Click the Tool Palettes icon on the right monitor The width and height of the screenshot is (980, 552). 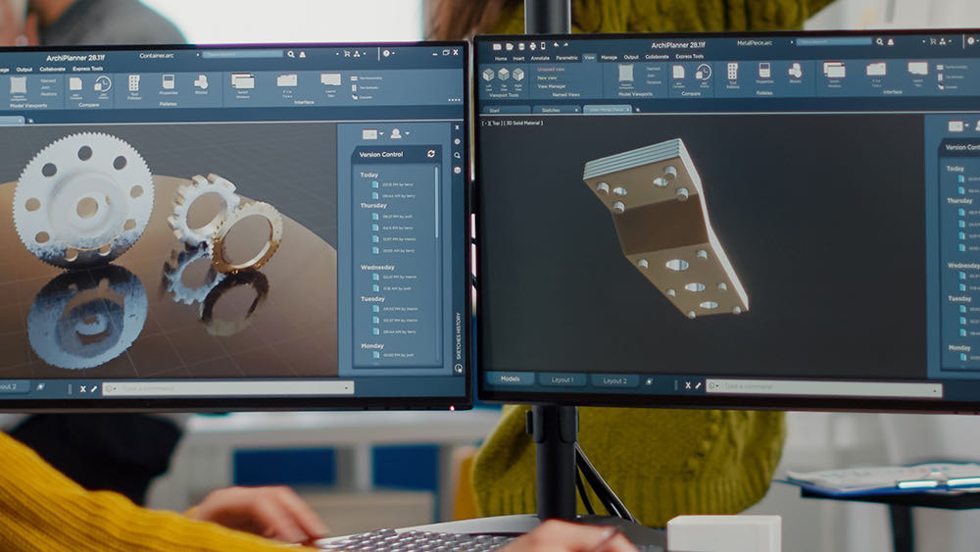click(732, 73)
